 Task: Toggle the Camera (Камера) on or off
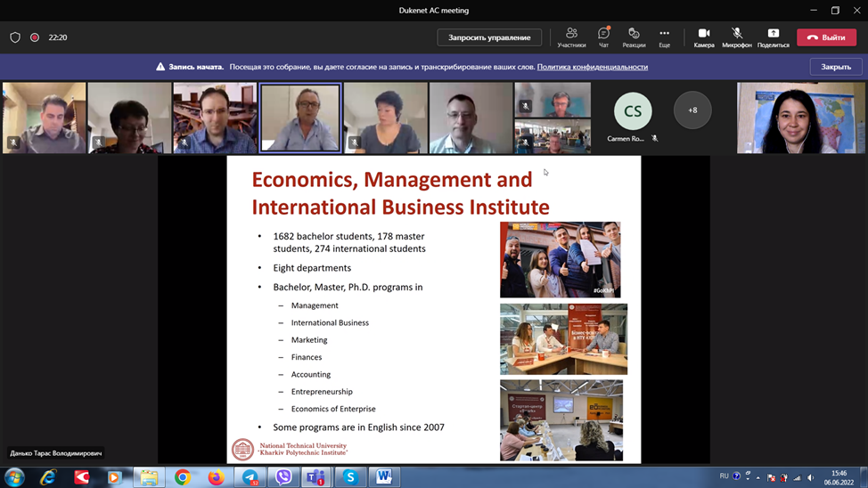click(704, 37)
